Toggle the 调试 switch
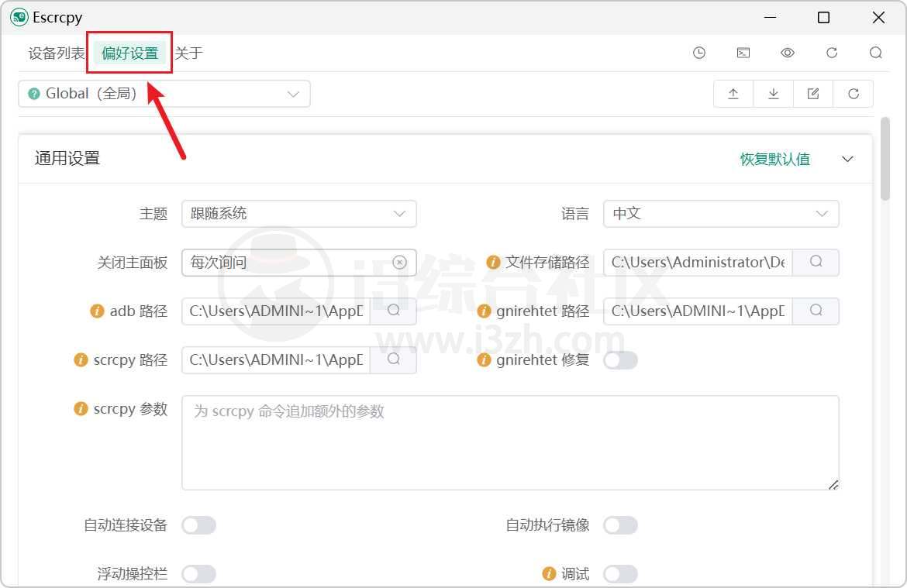907x588 pixels. click(x=620, y=574)
